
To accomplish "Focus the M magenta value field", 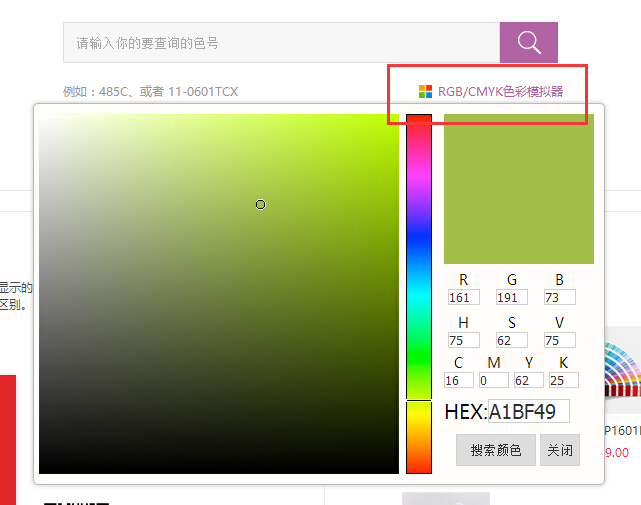I will (x=494, y=380).
